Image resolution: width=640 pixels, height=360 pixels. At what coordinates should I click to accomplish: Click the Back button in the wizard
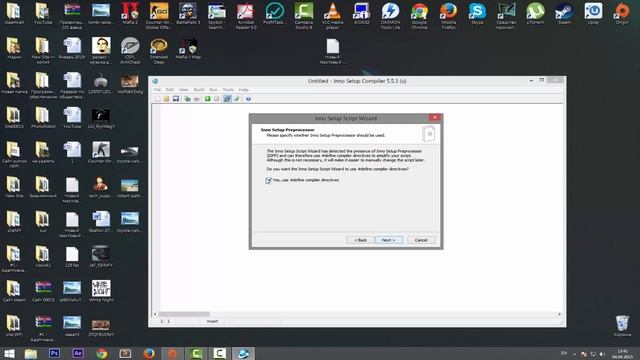[360, 240]
